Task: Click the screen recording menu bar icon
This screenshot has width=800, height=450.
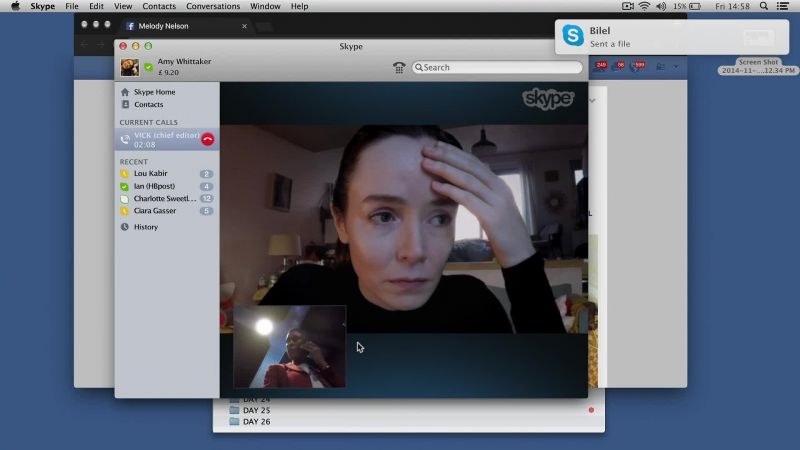Action: pos(628,6)
